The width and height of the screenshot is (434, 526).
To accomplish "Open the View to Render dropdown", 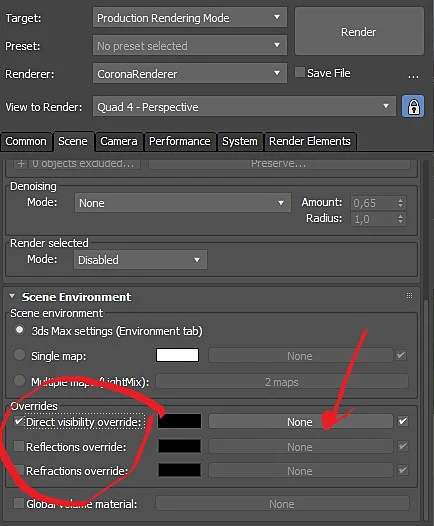I will pos(244,107).
